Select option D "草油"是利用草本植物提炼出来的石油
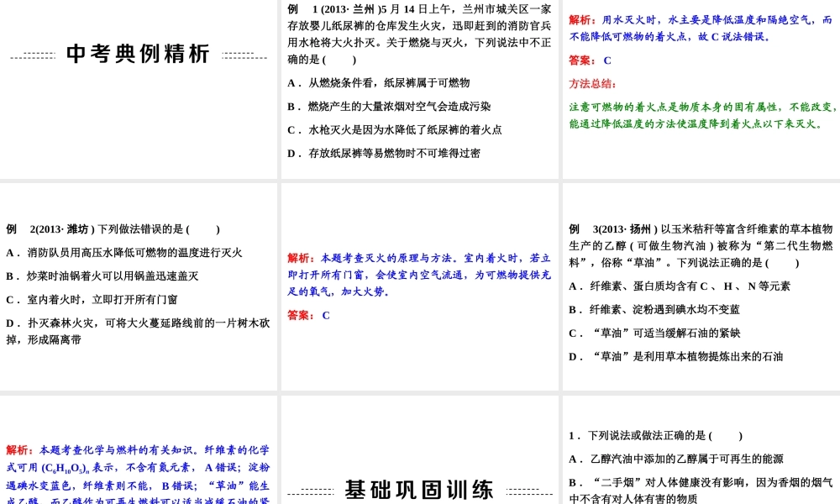Image resolution: width=840 pixels, height=504 pixels. coord(676,357)
